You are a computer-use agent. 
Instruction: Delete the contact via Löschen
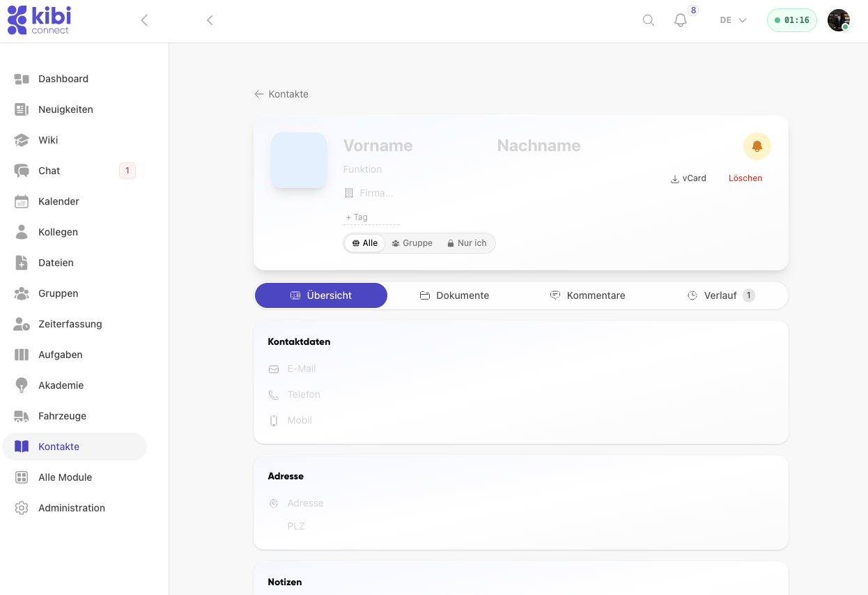click(745, 178)
